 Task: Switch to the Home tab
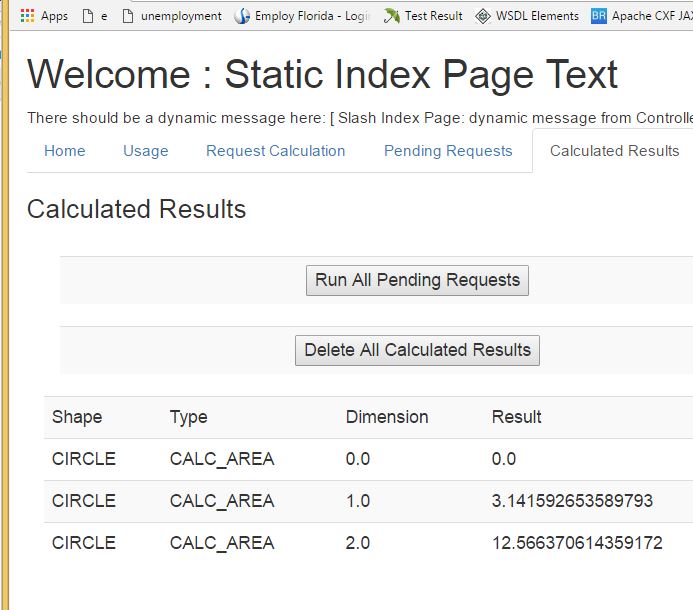[x=65, y=151]
